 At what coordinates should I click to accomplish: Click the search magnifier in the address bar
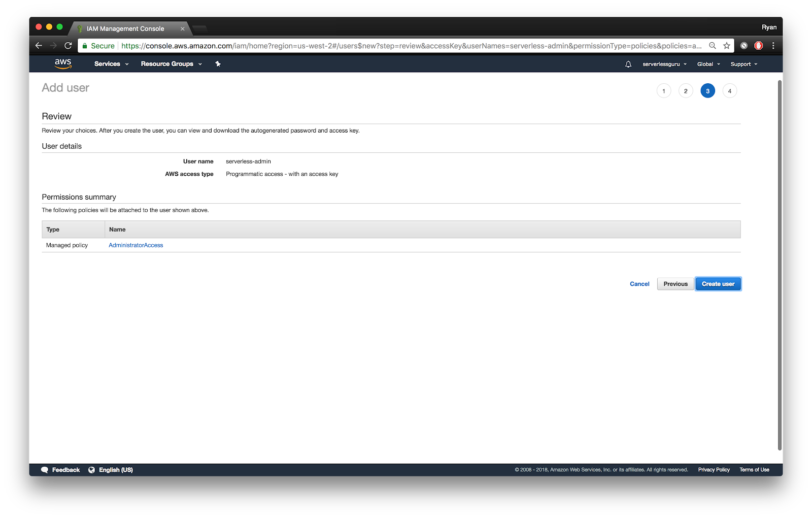click(x=713, y=45)
